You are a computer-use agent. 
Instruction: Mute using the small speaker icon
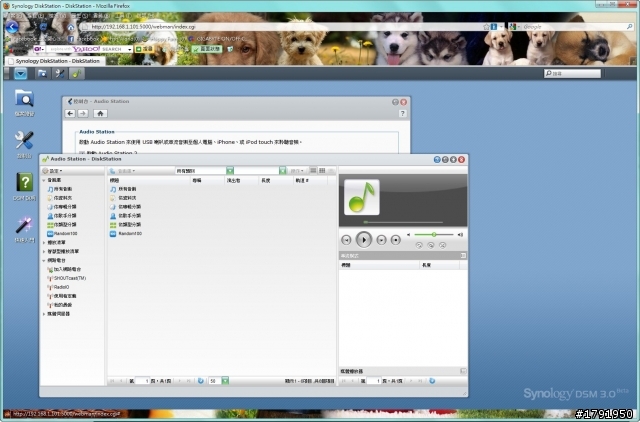click(x=408, y=235)
